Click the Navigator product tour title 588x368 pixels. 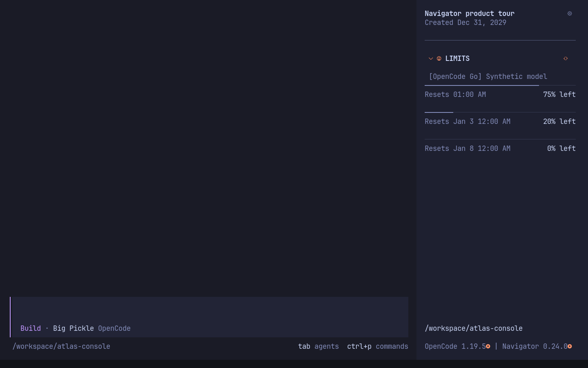470,13
